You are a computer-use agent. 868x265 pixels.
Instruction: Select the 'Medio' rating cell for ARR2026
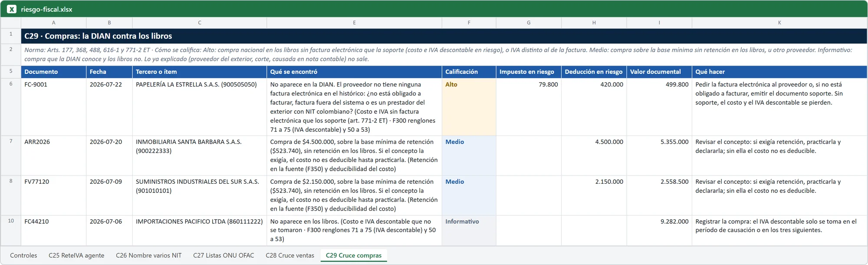(469, 156)
